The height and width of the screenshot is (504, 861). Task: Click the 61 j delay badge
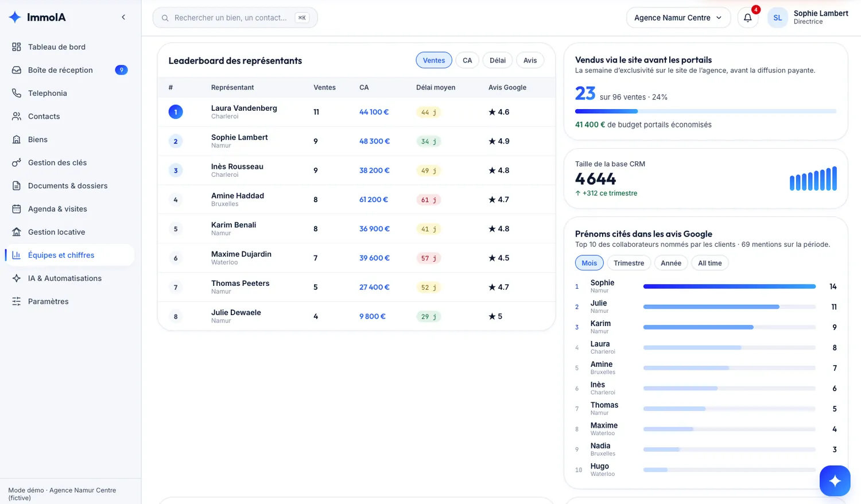(x=428, y=200)
